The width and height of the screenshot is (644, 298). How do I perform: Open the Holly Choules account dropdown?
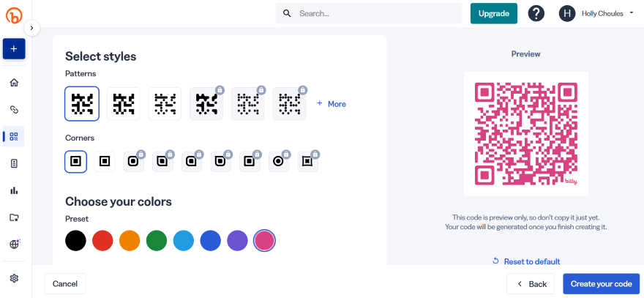608,14
